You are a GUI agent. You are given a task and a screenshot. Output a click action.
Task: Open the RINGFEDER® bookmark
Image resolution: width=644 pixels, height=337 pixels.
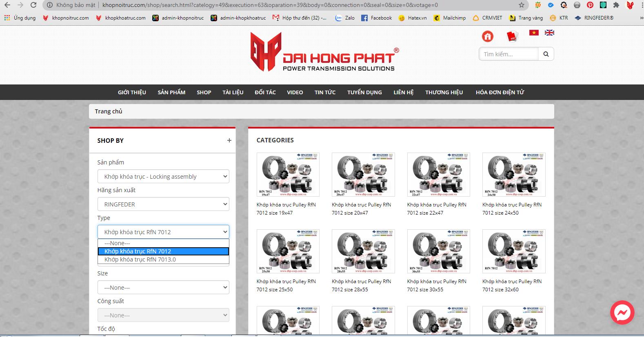coord(594,18)
